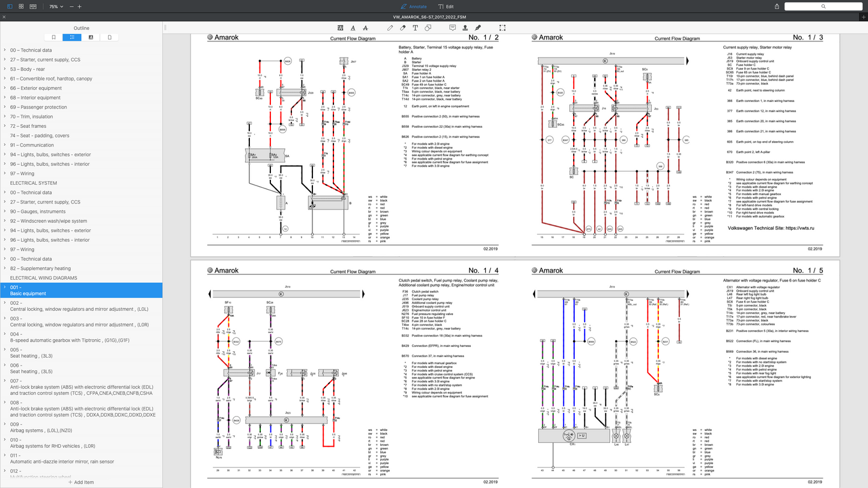The image size is (868, 488).
Task: Select the stamp tool
Action: coord(465,28)
